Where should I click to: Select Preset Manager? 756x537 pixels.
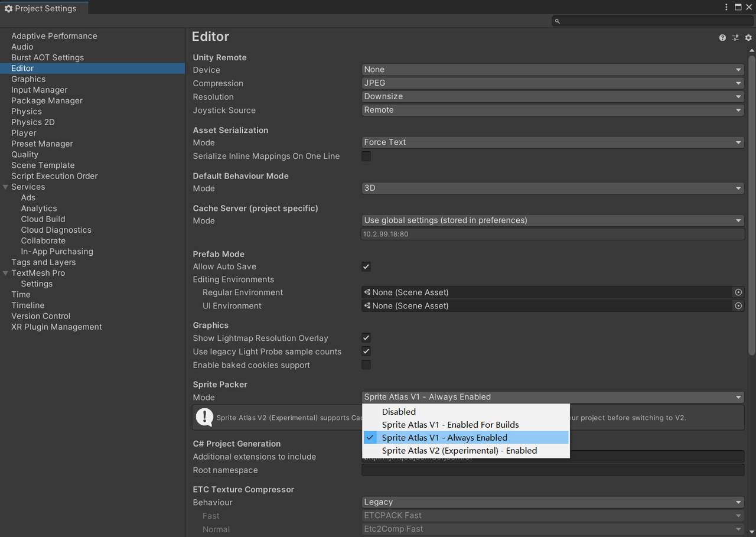point(42,144)
